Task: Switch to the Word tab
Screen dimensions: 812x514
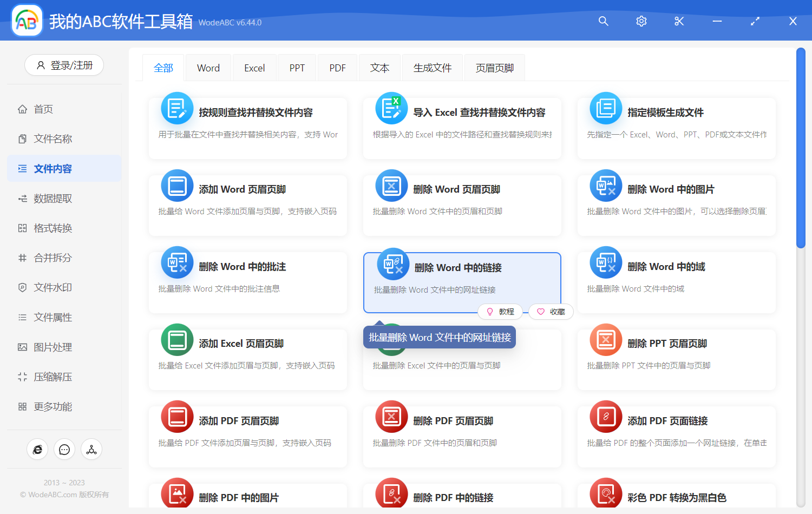Action: pos(208,67)
